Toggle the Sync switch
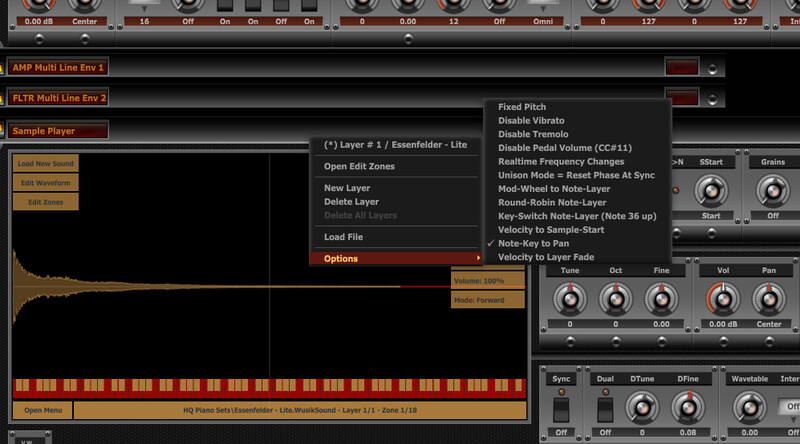The width and height of the screenshot is (800, 444). pyautogui.click(x=561, y=408)
